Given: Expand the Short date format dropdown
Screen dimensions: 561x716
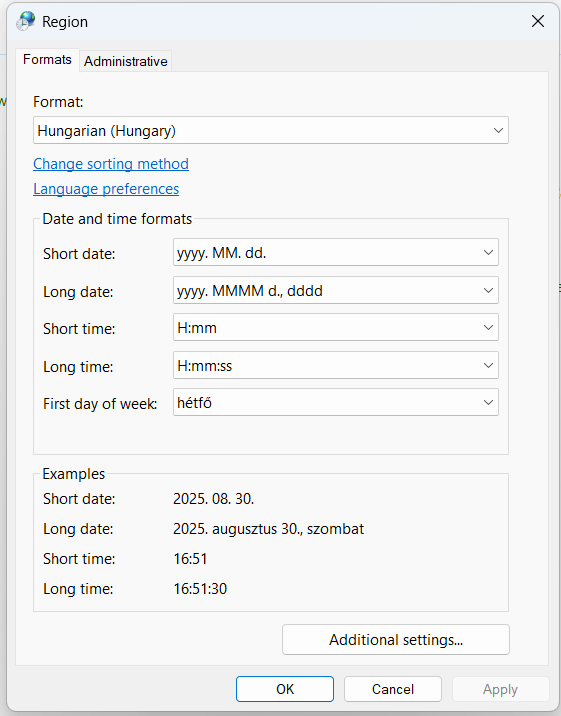Looking at the screenshot, I should 336,252.
